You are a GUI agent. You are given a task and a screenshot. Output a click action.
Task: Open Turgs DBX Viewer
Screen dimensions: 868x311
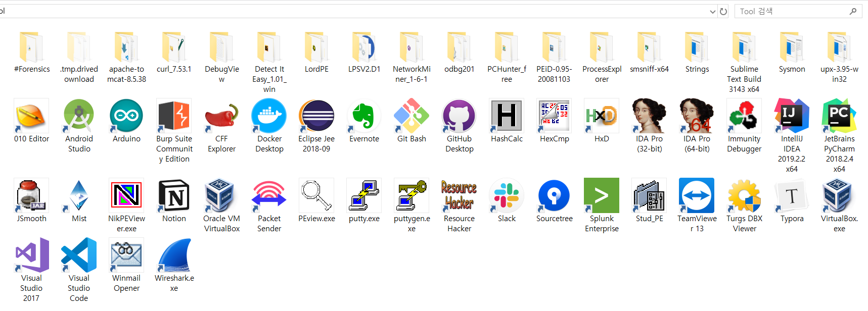pyautogui.click(x=744, y=195)
